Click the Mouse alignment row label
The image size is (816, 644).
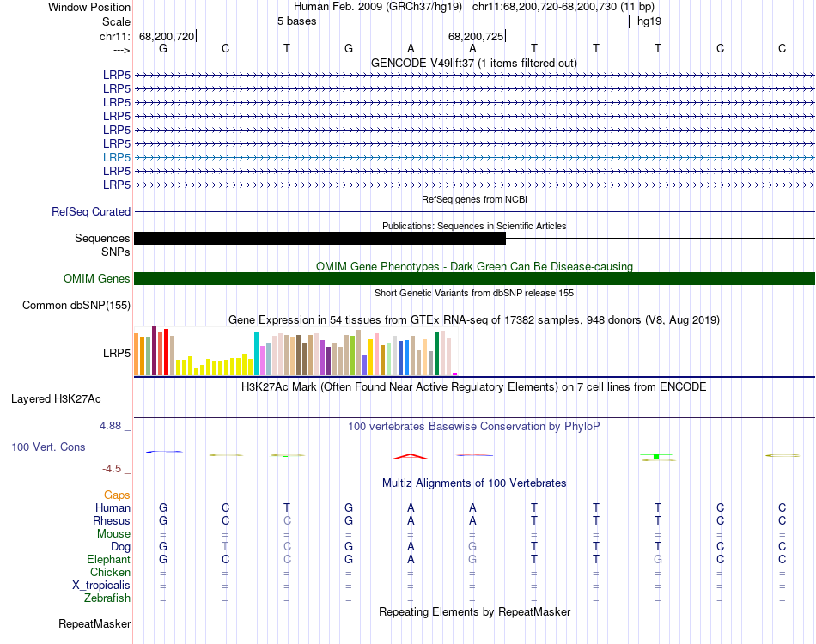pyautogui.click(x=113, y=534)
